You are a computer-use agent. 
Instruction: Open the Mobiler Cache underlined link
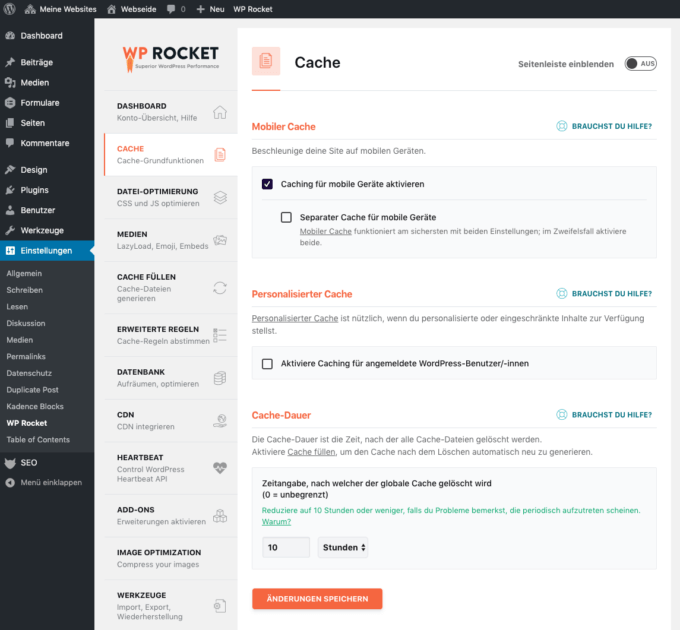pyautogui.click(x=326, y=232)
